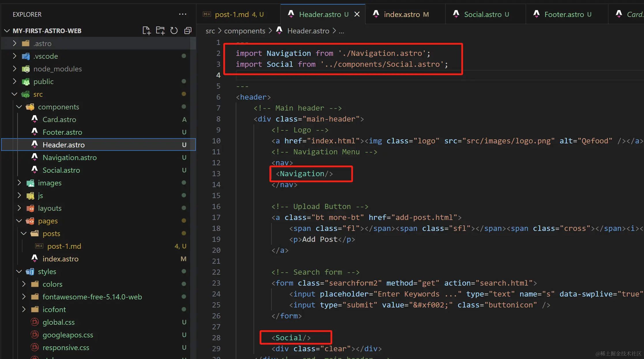Screen dimensions: 644x359
Task: Open Navigation.astro from the file tree
Action: tap(69, 157)
